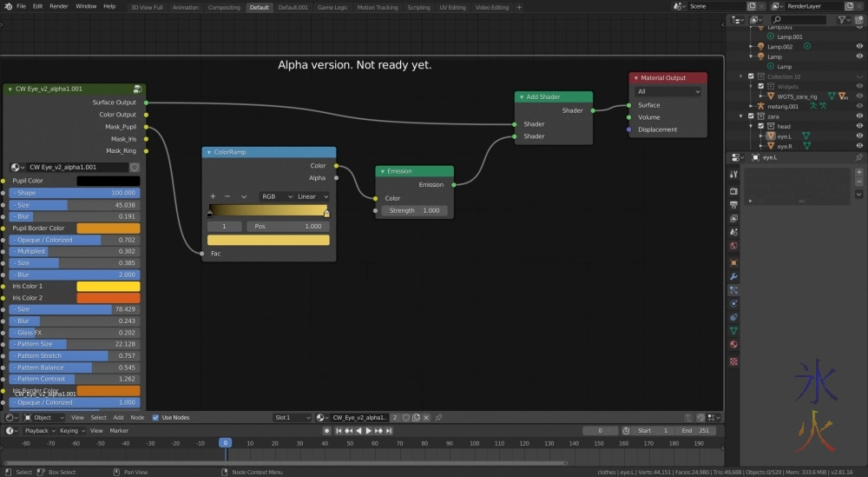Viewport: 868px width, 477px height.
Task: Open the Texture properties tab
Action: click(733, 360)
